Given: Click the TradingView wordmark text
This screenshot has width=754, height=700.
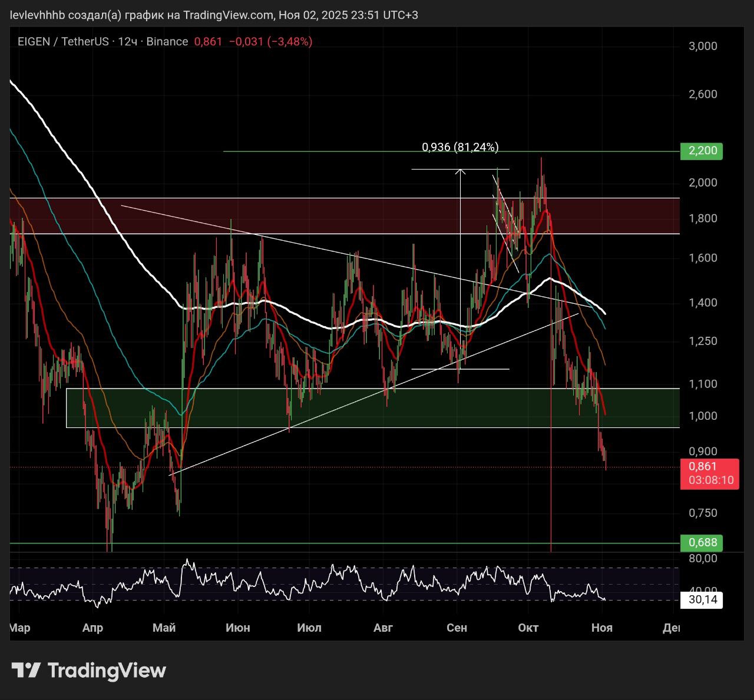Looking at the screenshot, I should [x=107, y=670].
